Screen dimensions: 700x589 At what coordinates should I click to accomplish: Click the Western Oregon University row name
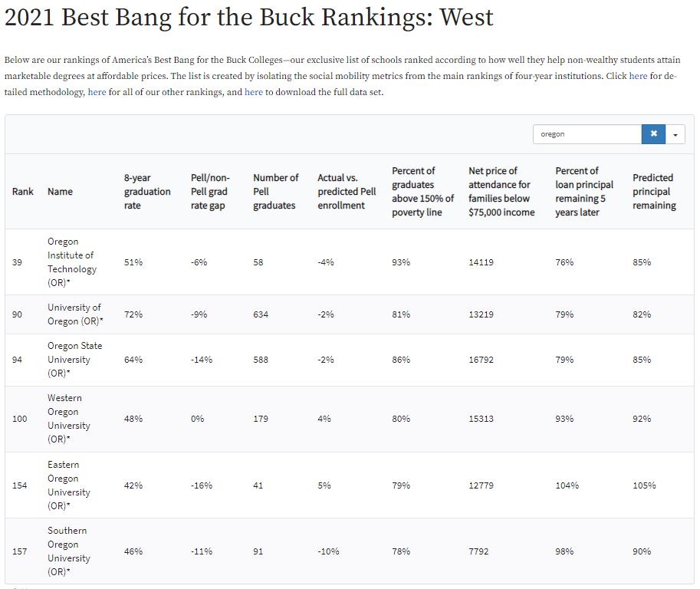(69, 419)
